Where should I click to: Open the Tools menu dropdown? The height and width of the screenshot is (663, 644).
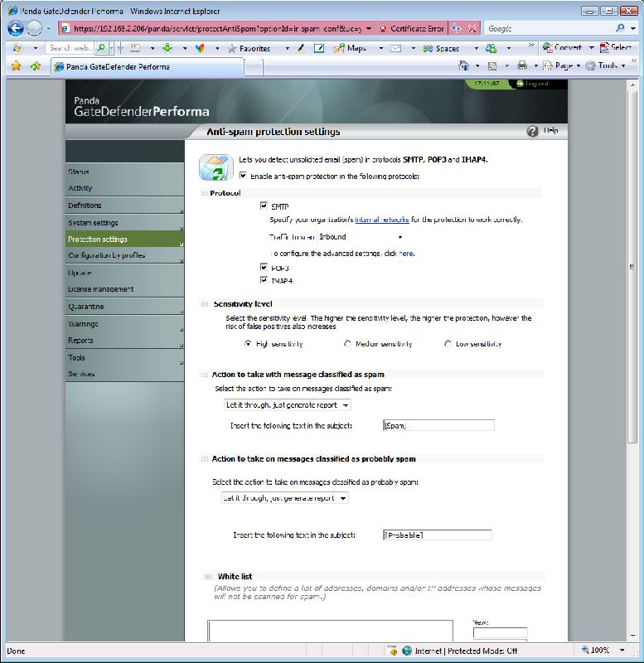coord(606,65)
